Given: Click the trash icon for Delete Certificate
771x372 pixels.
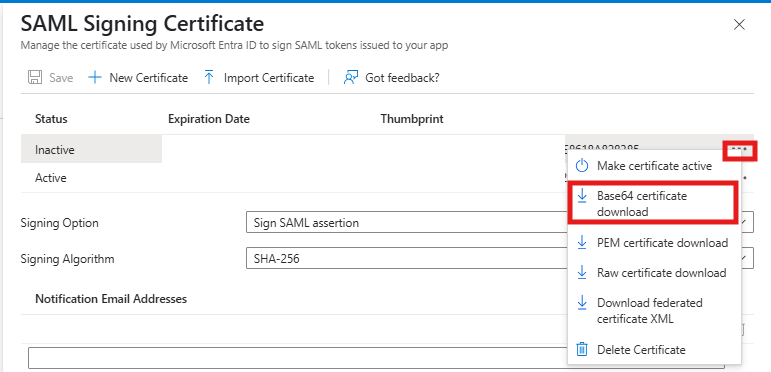Looking at the screenshot, I should coord(582,349).
